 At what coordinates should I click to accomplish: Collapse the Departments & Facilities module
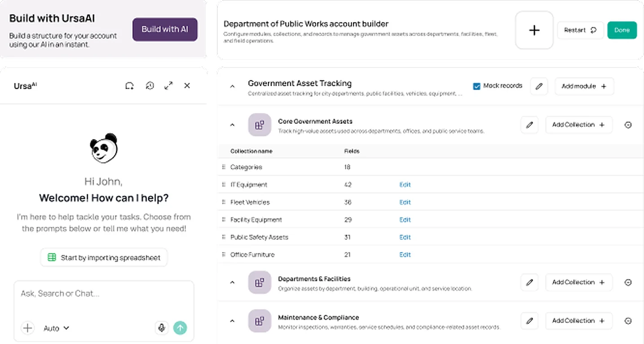(x=232, y=283)
